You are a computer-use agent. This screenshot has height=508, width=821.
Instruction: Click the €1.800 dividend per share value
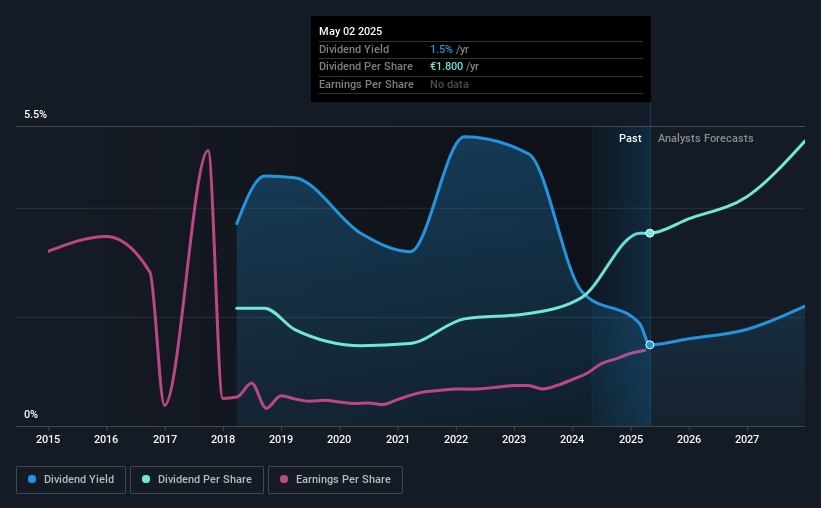(x=447, y=67)
